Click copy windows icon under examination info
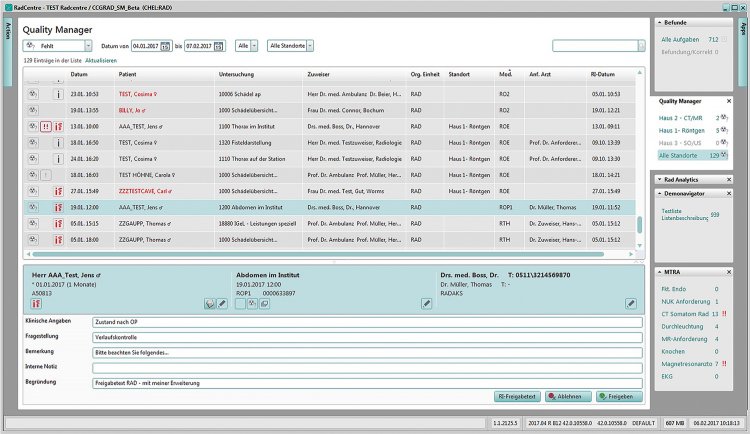 (265, 303)
